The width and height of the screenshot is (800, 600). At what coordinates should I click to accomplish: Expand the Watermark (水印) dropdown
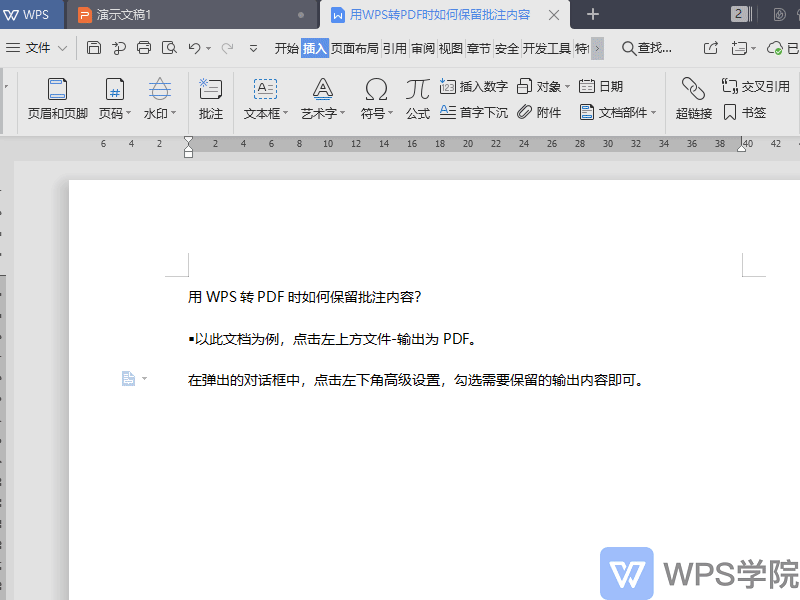pyautogui.click(x=173, y=114)
